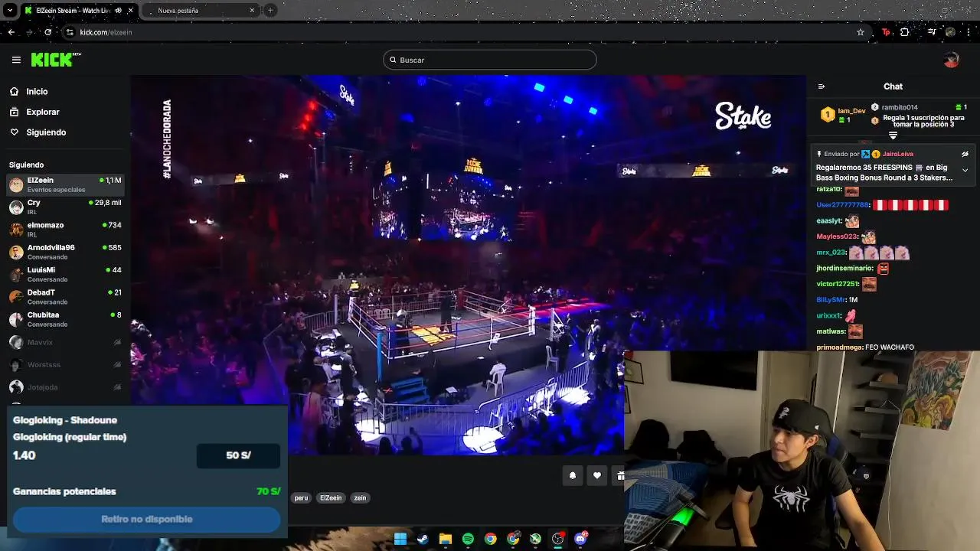Switch to the Nueva pestaña browser tab
Screen dimensions: 980x551
201,11
